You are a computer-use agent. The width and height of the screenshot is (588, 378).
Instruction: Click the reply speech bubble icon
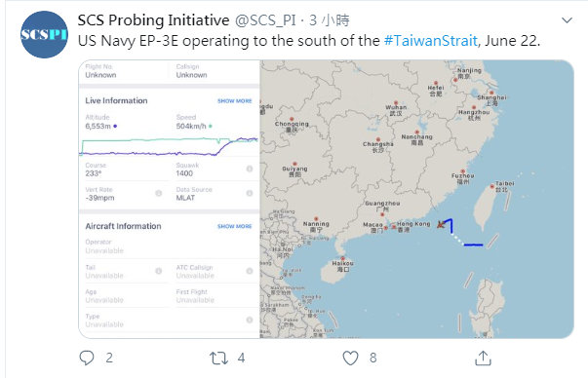(x=87, y=358)
